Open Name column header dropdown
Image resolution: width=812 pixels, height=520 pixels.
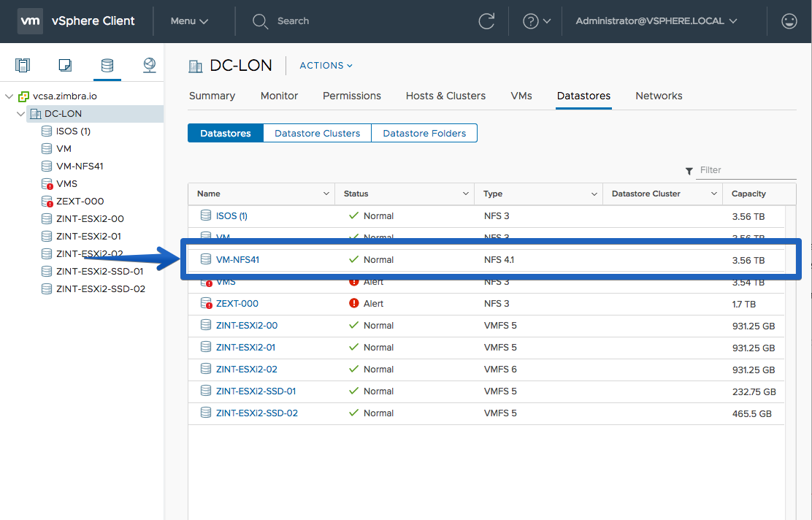coord(326,194)
